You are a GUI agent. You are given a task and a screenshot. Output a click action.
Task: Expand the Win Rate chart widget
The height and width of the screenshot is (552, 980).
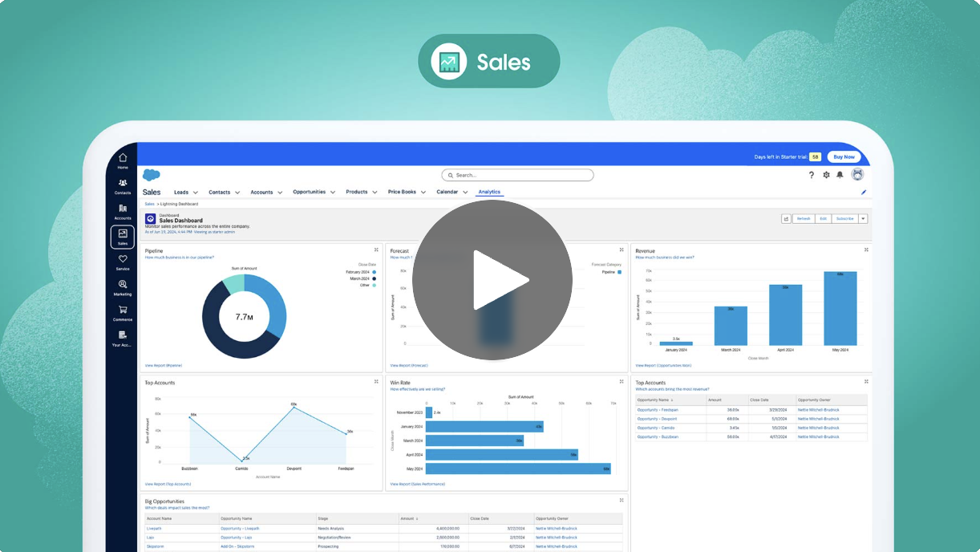click(x=622, y=382)
